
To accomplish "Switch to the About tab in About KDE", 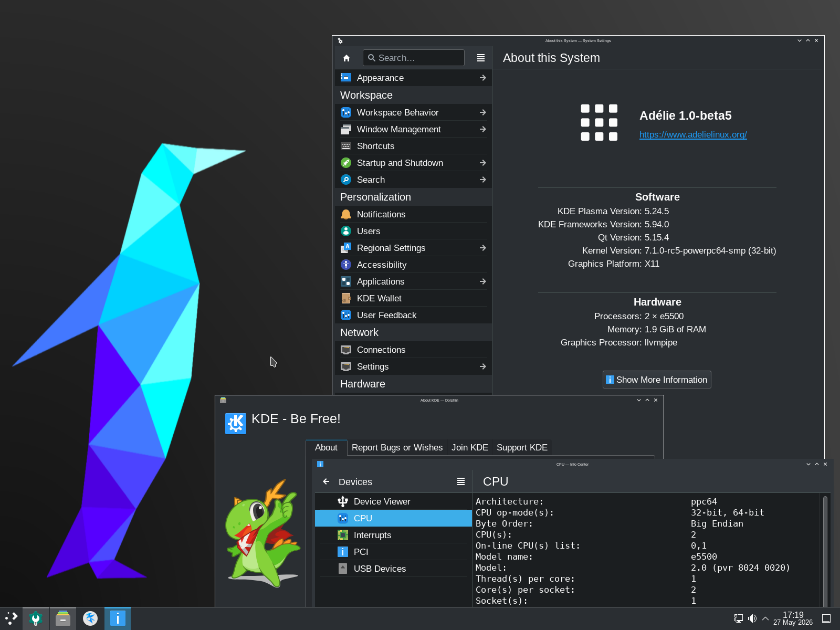I will coord(326,447).
